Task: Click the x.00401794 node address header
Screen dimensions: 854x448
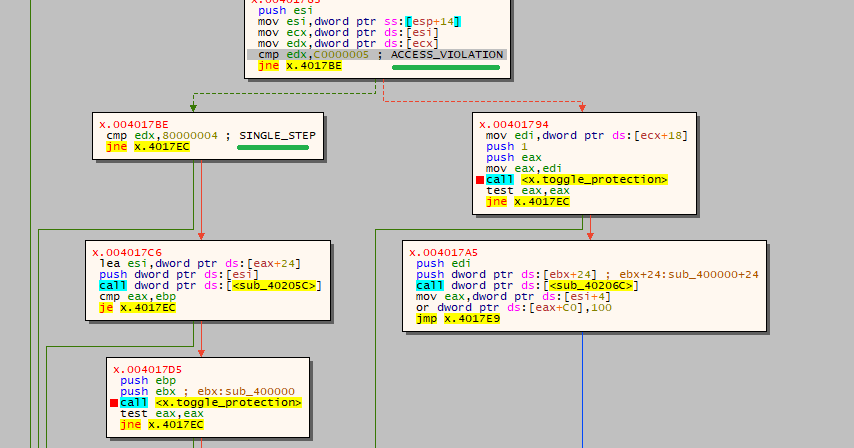Action: coord(514,125)
